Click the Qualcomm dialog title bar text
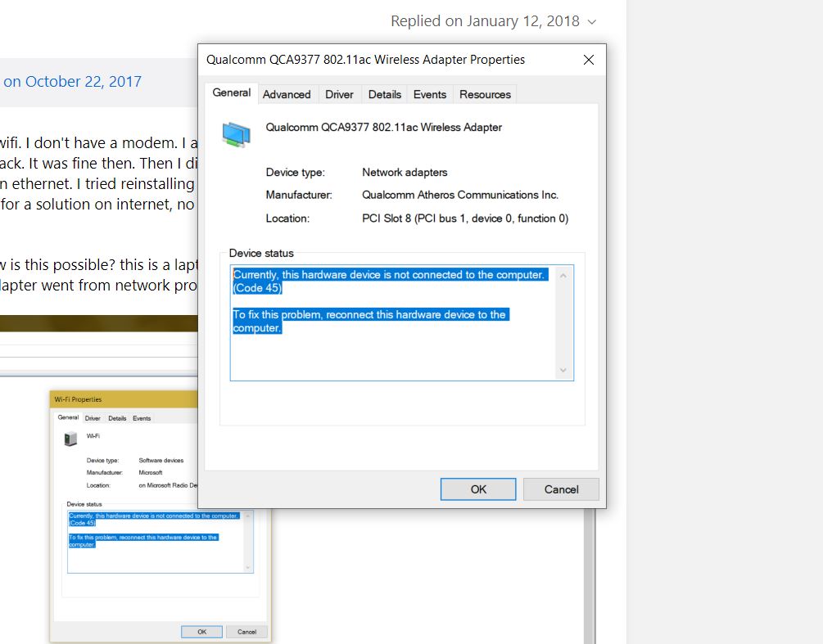Screen dimensions: 823x644 [x=365, y=60]
